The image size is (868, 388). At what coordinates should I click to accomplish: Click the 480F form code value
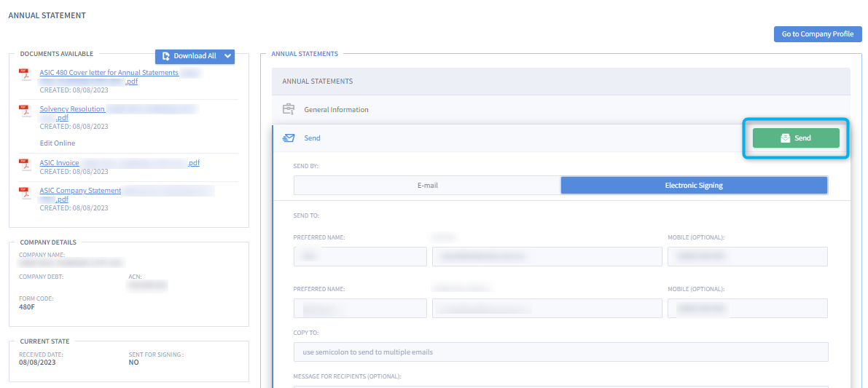tap(27, 306)
